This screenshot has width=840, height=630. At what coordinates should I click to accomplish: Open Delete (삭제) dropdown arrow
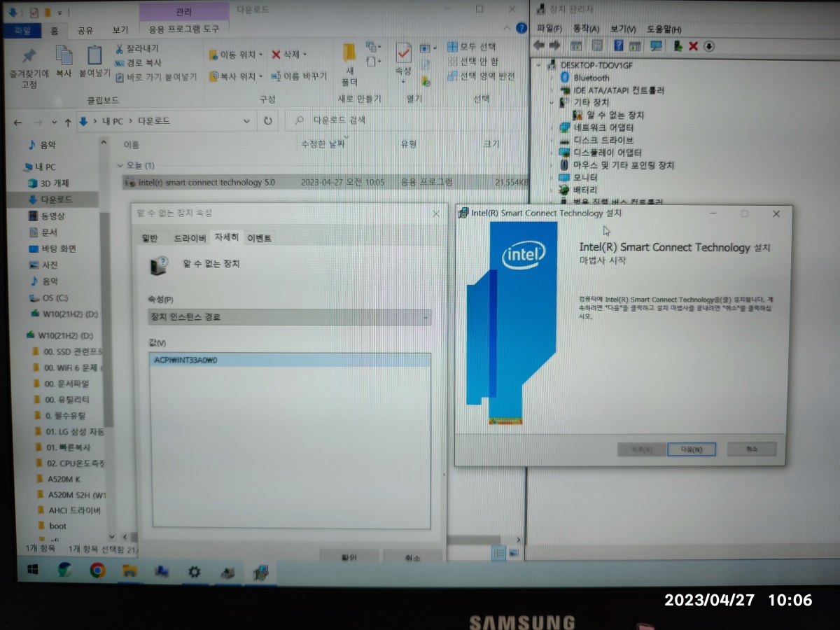(x=305, y=55)
